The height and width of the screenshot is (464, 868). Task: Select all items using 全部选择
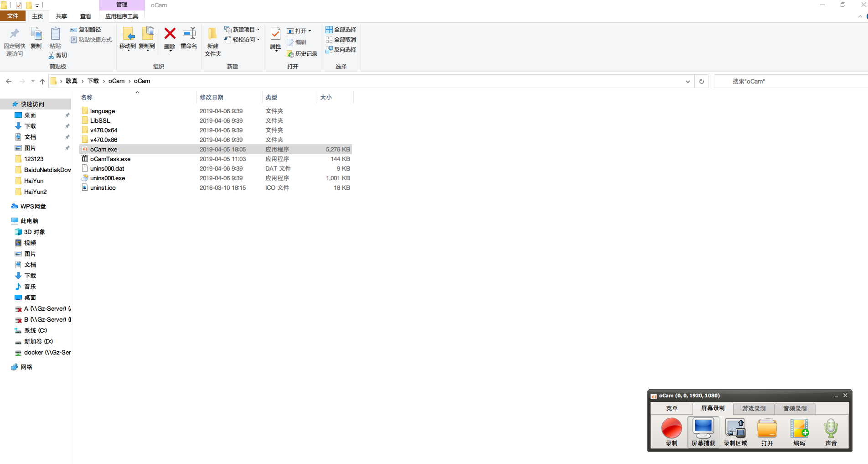click(x=341, y=29)
